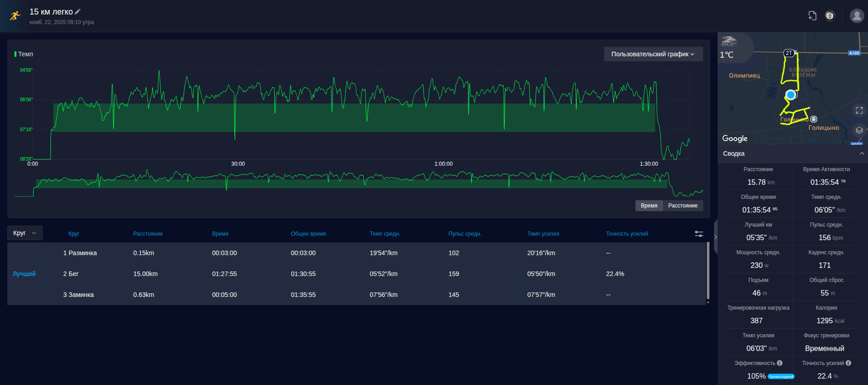Click the watch device icon in header
This screenshot has width=868, height=385.
[x=830, y=16]
